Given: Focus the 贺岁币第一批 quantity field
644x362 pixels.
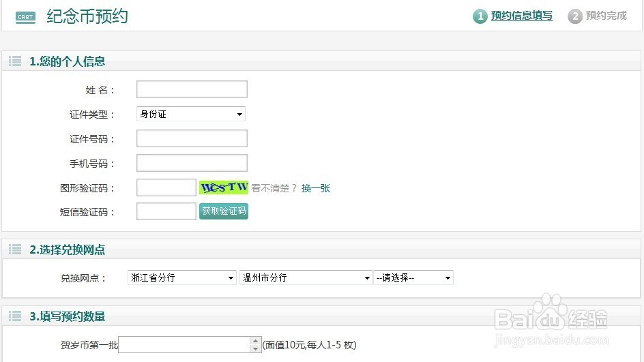Looking at the screenshot, I should [x=184, y=345].
